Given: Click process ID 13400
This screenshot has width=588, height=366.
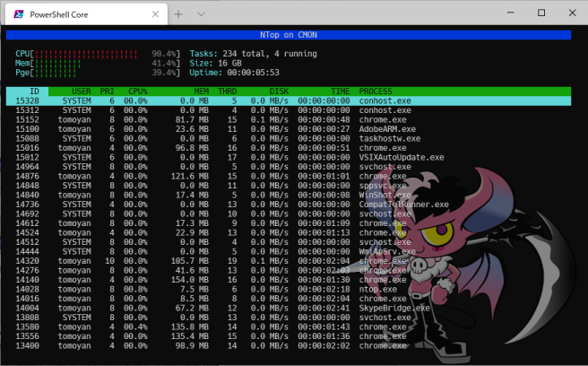Looking at the screenshot, I should pos(28,345).
